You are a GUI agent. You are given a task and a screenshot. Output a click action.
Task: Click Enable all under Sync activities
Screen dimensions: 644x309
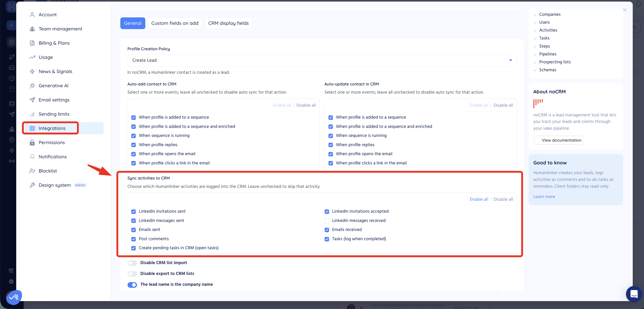[x=479, y=199]
